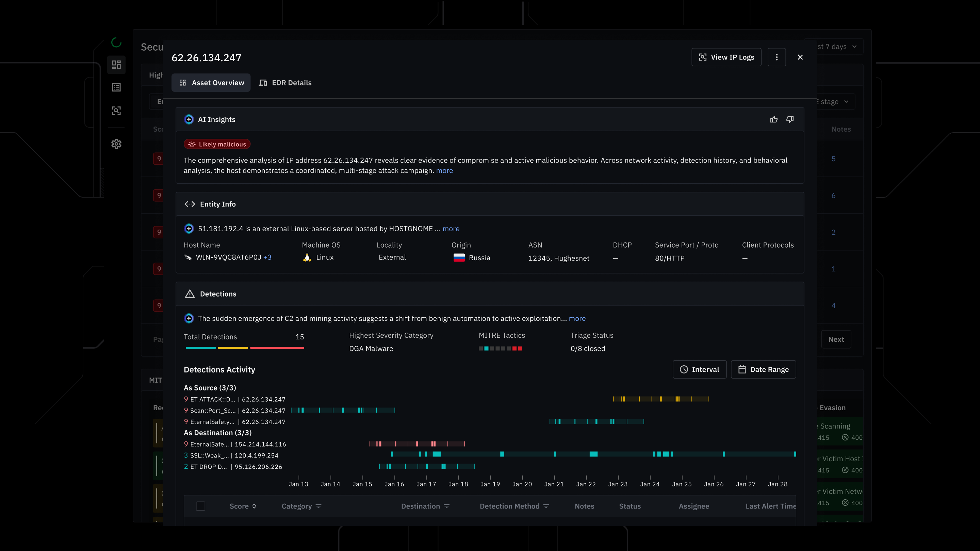The width and height of the screenshot is (980, 551).
Task: Expand AI Insights text with more link
Action: pyautogui.click(x=444, y=171)
